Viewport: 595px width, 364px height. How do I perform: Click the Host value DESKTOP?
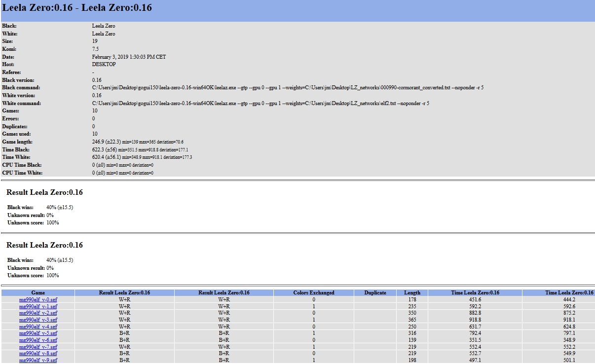(104, 65)
